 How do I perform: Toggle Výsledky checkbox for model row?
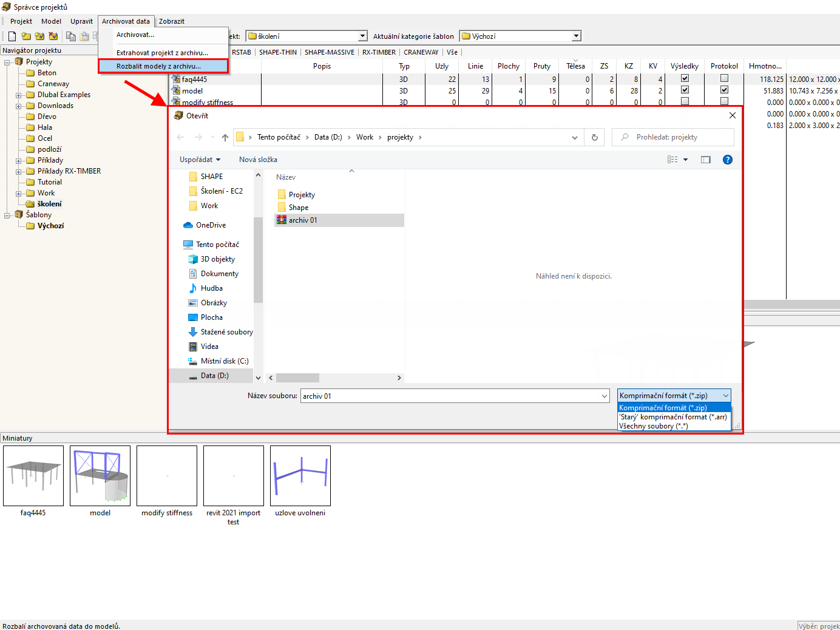685,90
